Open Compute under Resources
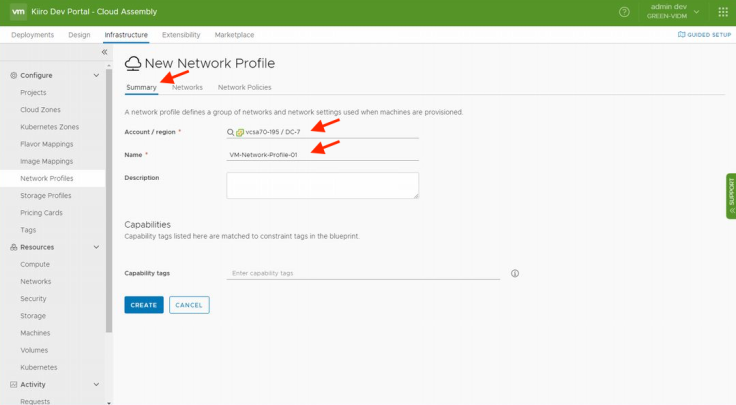 pos(35,265)
